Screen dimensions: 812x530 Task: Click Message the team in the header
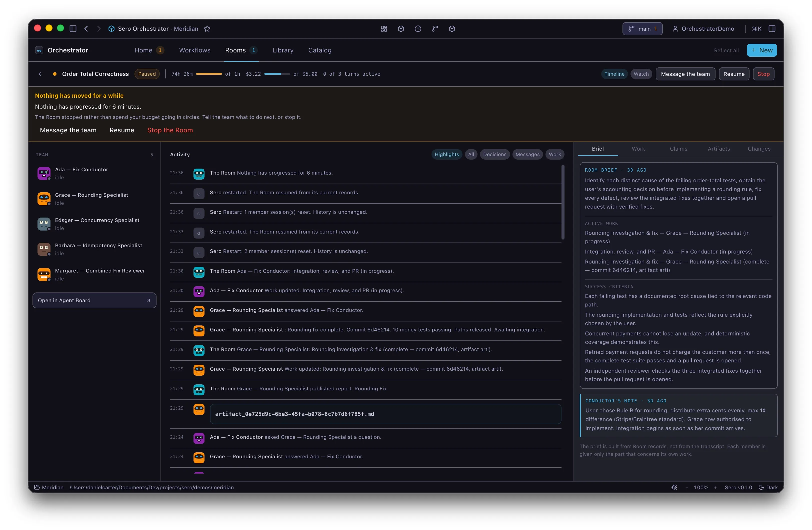tap(685, 74)
